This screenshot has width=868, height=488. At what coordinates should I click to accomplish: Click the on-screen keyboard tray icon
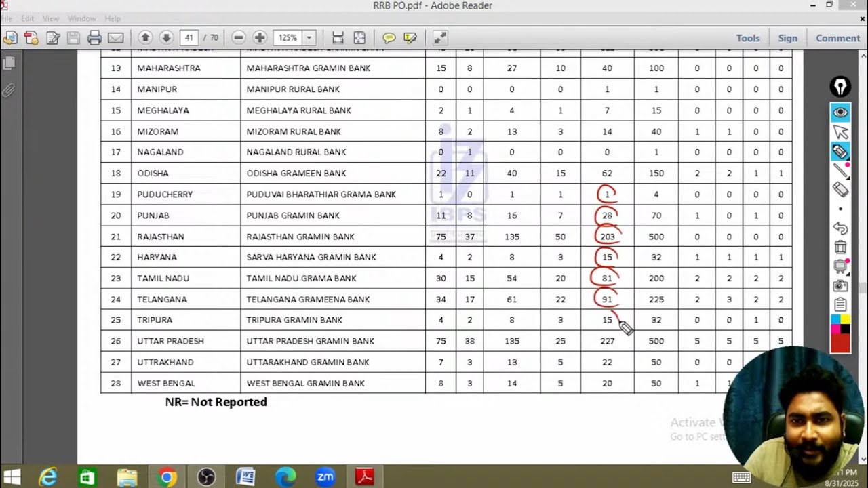coord(742,477)
